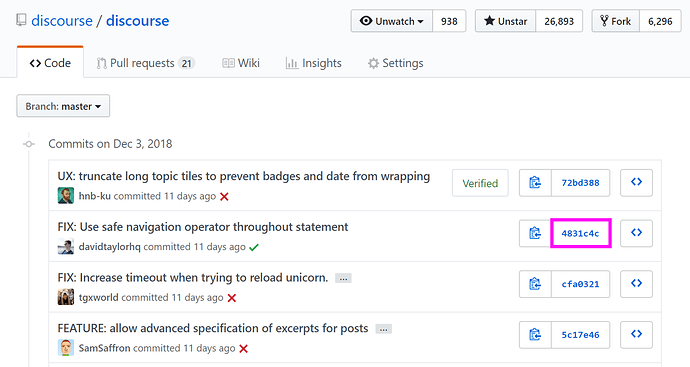Open davidtaylorhq author link
This screenshot has width=690, height=367.
[x=110, y=246]
